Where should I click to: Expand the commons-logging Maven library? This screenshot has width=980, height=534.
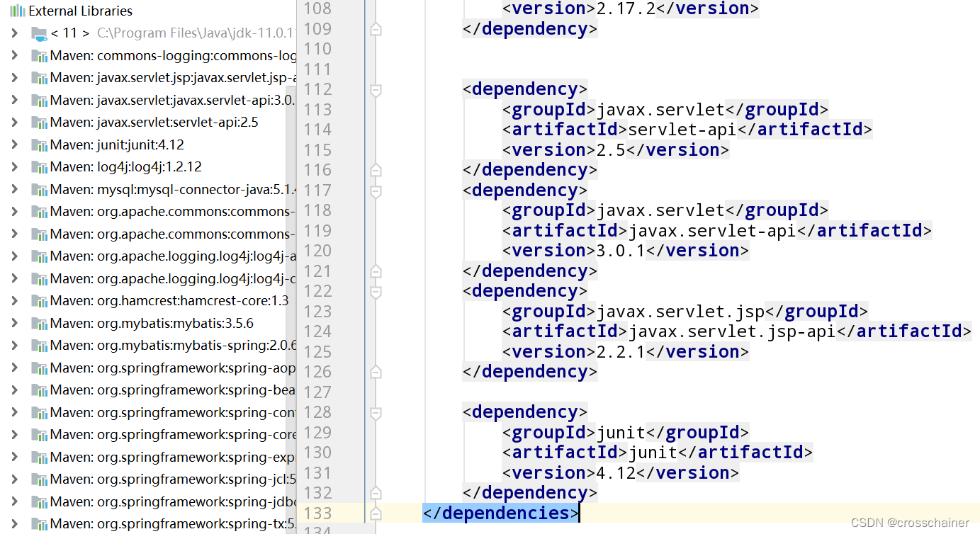click(x=14, y=56)
